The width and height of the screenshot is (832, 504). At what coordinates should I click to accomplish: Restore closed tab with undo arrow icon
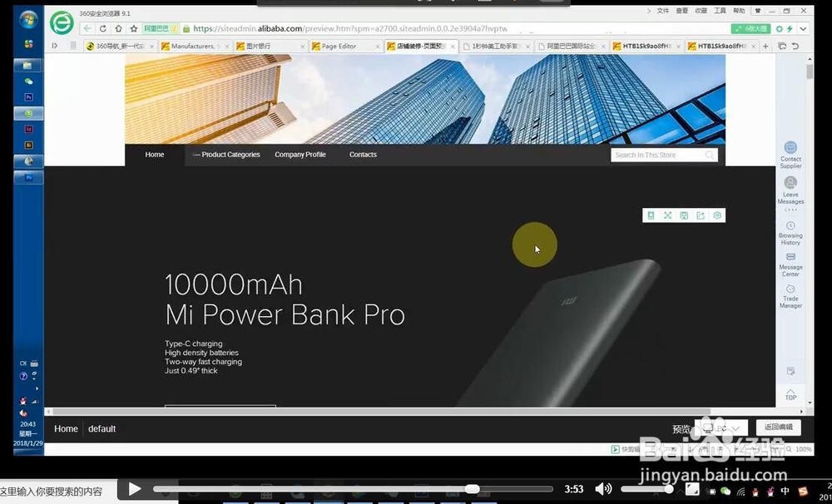tap(795, 46)
